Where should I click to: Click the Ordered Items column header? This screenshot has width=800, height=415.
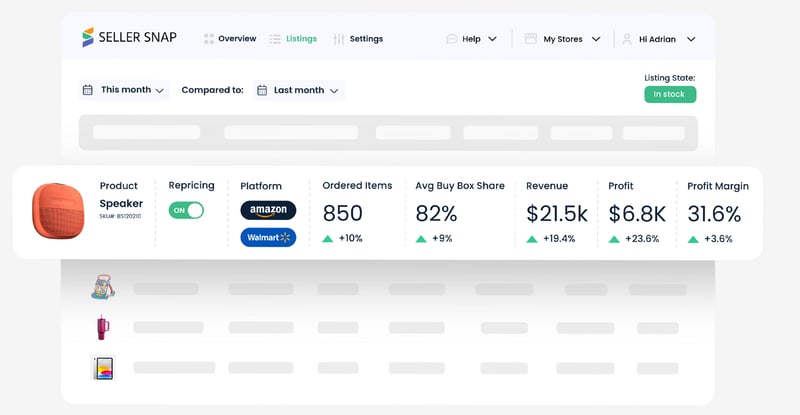click(x=357, y=186)
